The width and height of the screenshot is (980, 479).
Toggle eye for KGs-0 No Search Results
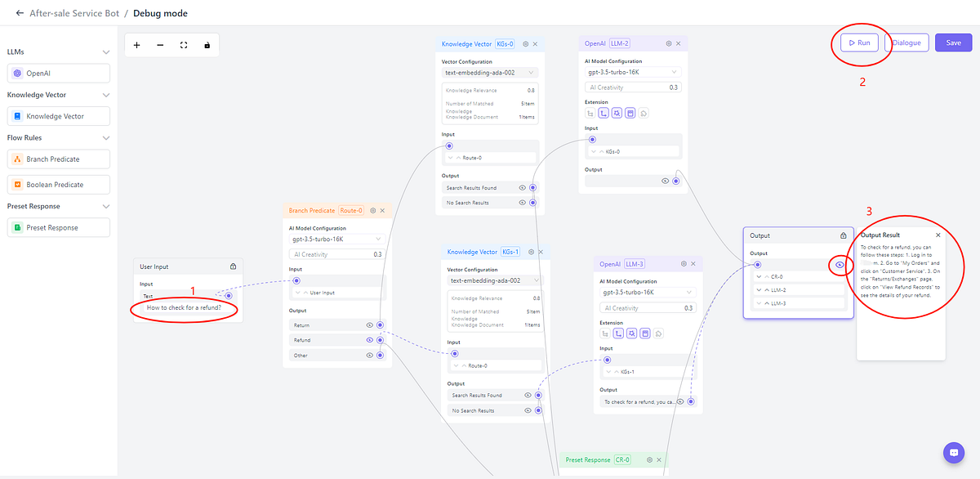(x=522, y=203)
